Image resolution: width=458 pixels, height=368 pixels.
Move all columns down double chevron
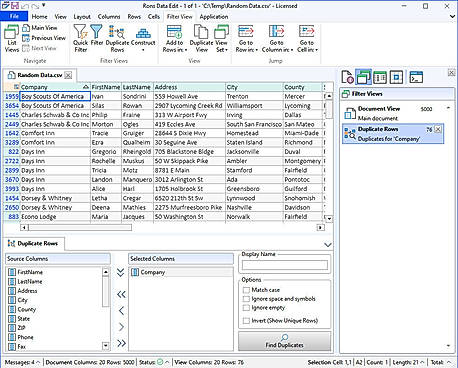pyautogui.click(x=121, y=273)
